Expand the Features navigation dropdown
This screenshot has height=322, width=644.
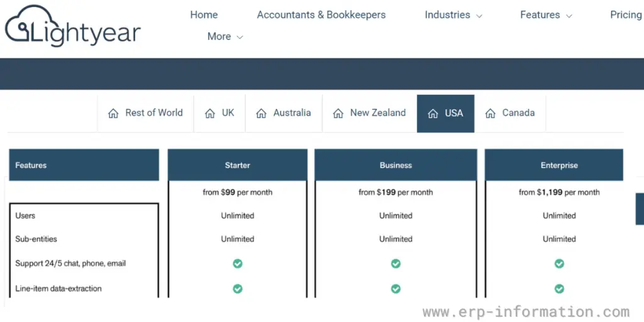546,15
